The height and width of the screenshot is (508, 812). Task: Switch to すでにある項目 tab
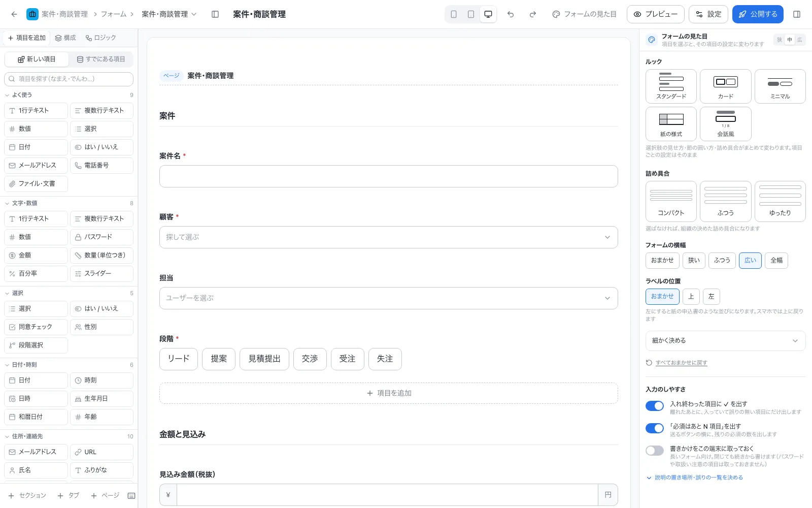click(x=101, y=59)
